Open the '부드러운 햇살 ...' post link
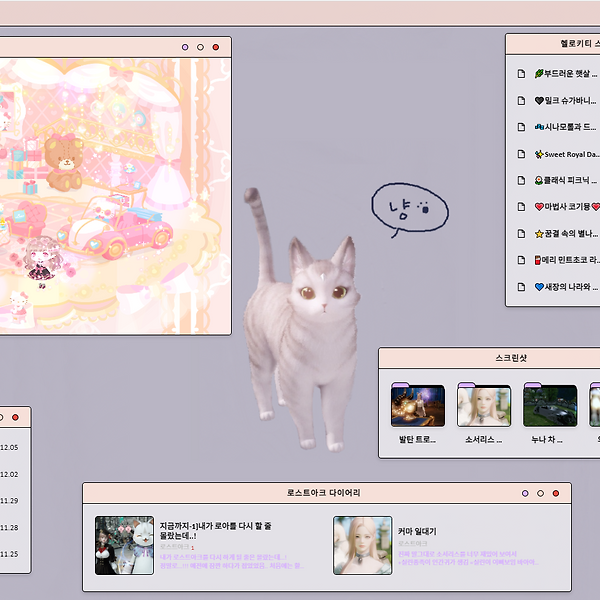This screenshot has height=600, width=600. pyautogui.click(x=567, y=73)
